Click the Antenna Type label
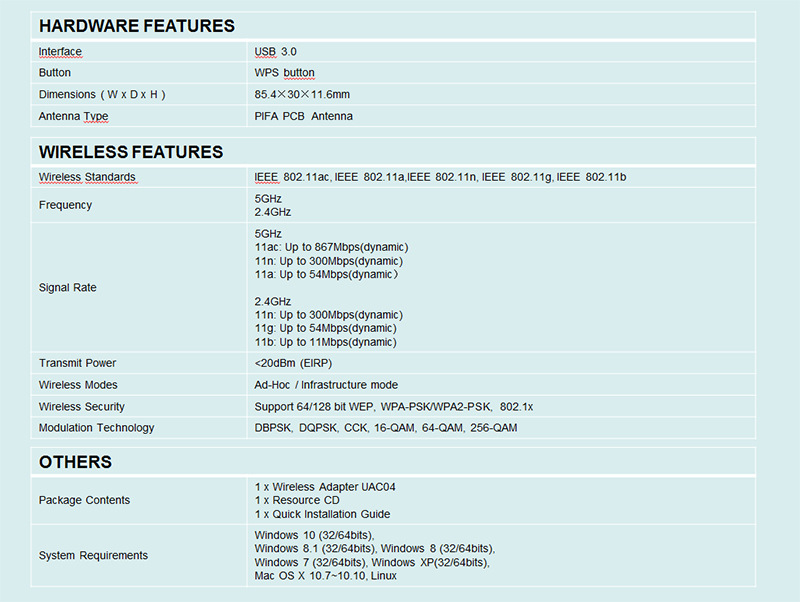The width and height of the screenshot is (800, 602). point(73,116)
